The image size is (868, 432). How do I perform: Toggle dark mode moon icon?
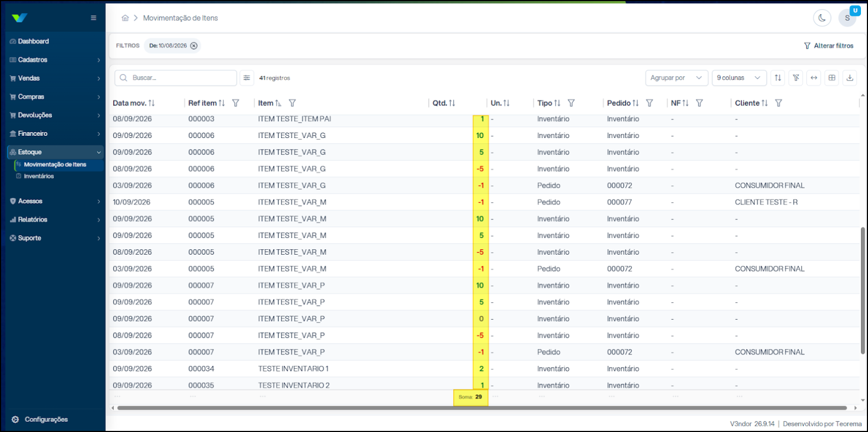pos(822,18)
